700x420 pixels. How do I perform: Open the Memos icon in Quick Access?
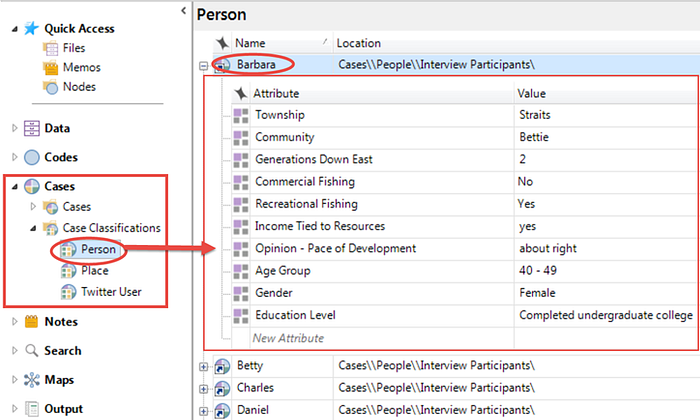50,67
